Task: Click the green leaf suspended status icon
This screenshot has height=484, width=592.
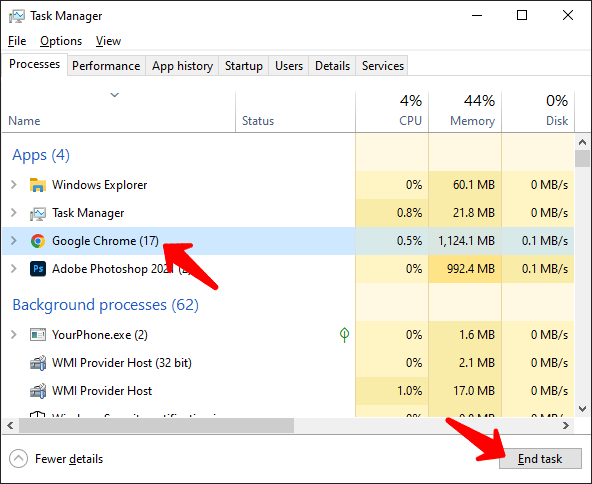Action: click(x=344, y=334)
